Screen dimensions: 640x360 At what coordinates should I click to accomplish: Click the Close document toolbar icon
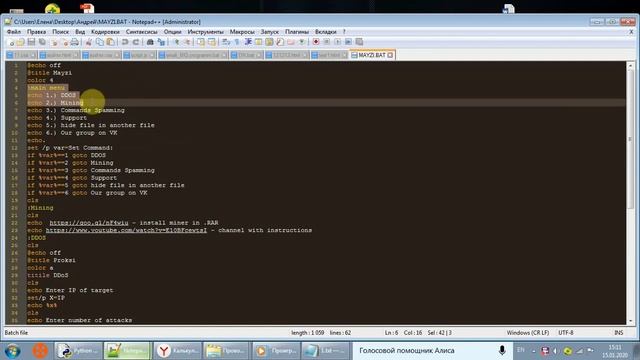pos(54,42)
